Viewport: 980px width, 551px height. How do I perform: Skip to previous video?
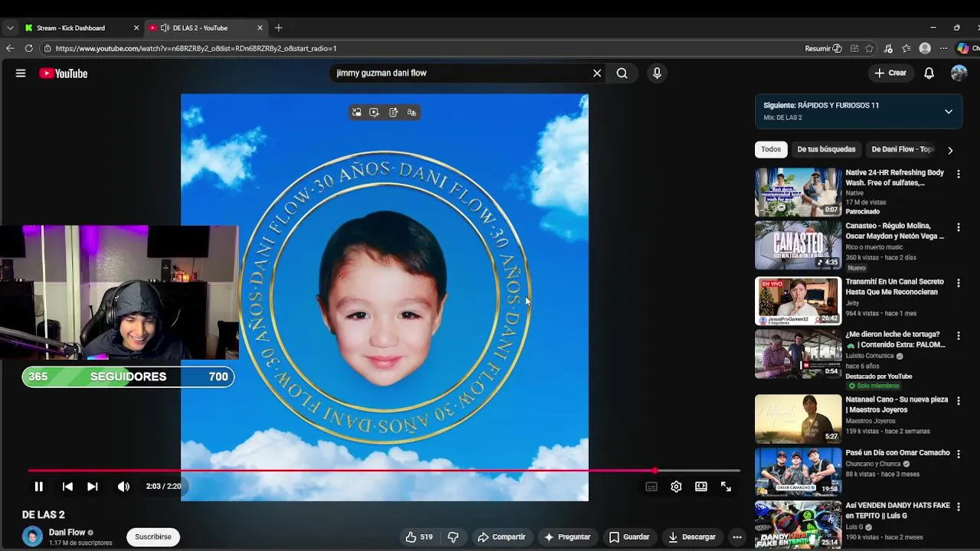[x=67, y=487]
